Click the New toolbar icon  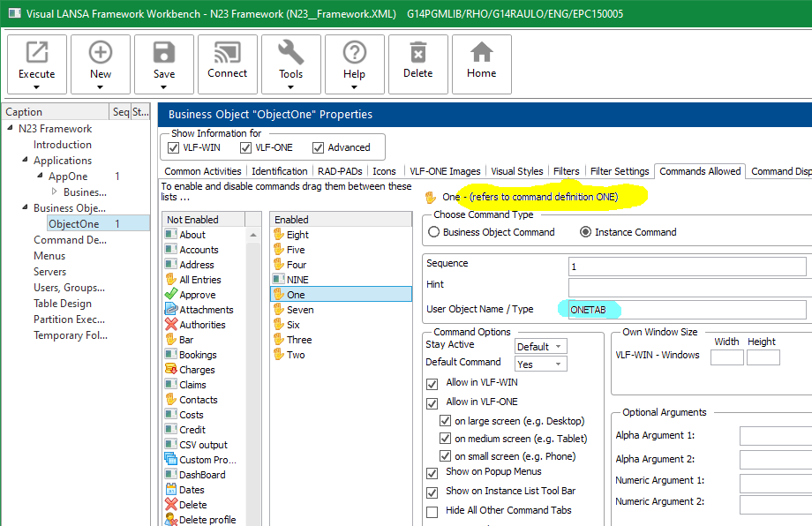[x=101, y=52]
